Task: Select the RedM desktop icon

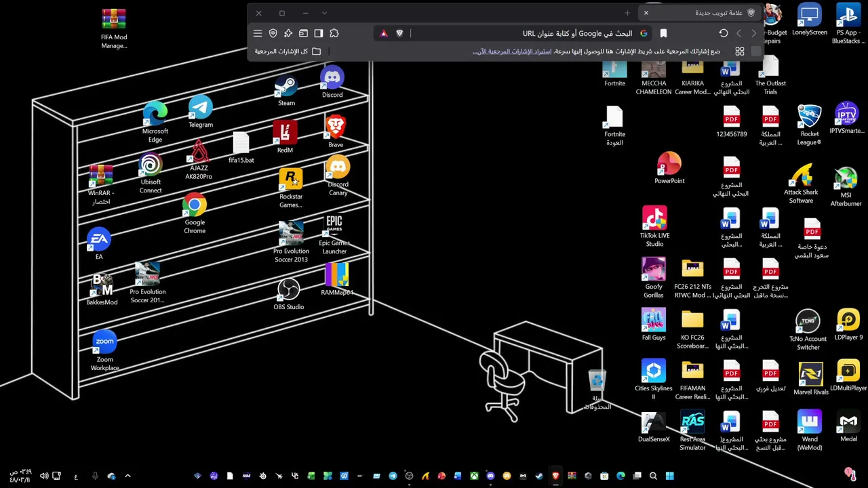Action: (285, 138)
